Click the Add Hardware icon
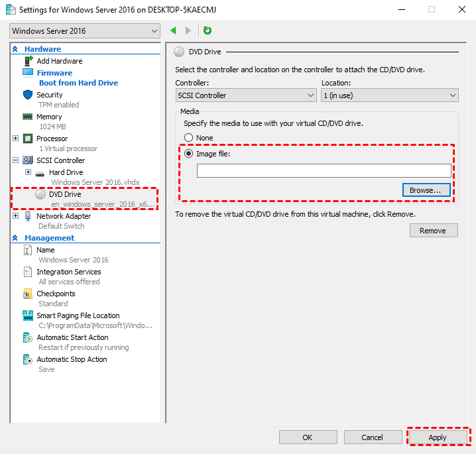The height and width of the screenshot is (454, 476). (x=28, y=61)
